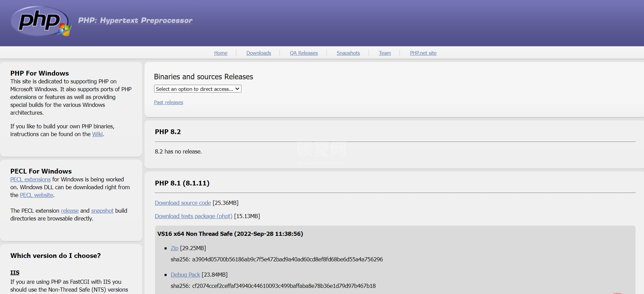Click the [29.25MB] Zip size text

point(193,248)
